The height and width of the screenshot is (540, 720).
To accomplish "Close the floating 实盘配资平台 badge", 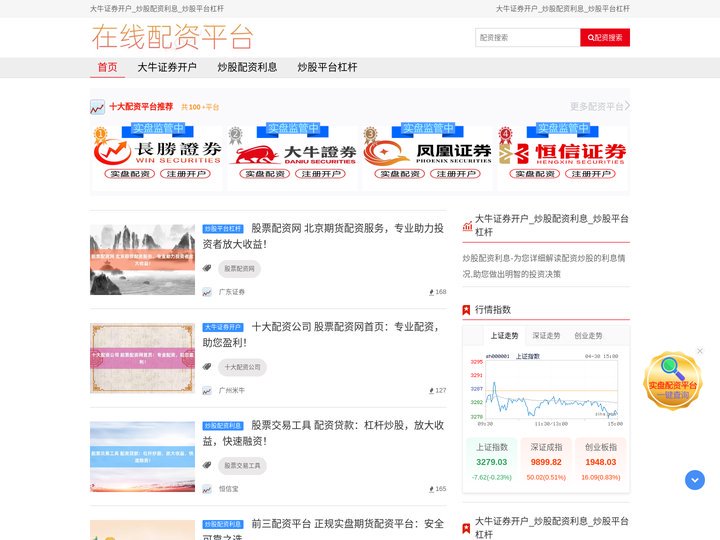I will [x=700, y=351].
